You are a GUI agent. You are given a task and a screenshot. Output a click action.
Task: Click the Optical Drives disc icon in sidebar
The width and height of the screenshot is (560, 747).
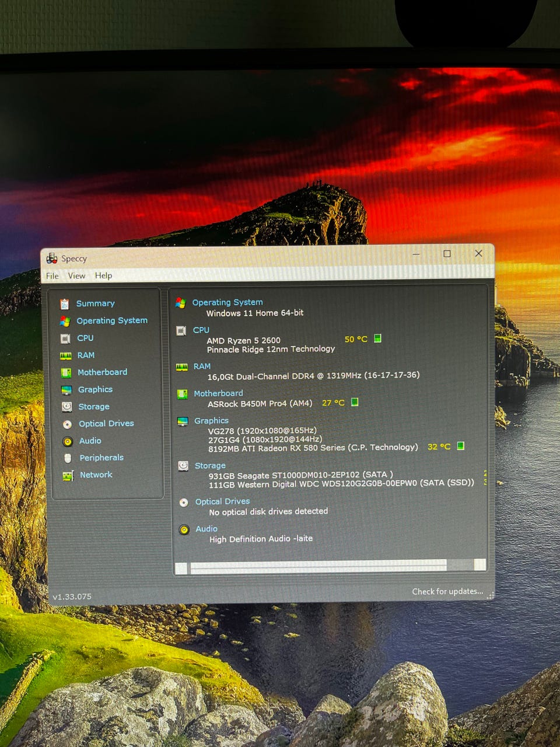[x=67, y=424]
